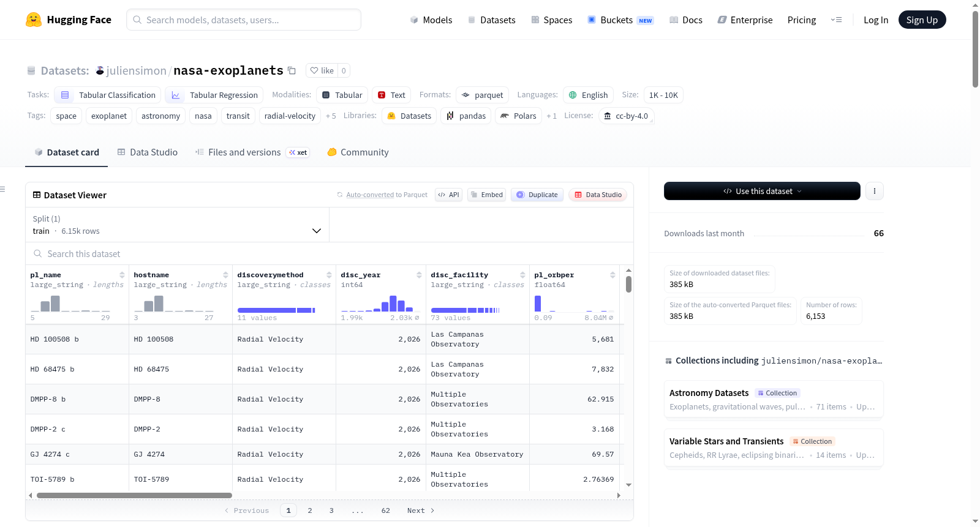Click the English language tag

point(588,95)
